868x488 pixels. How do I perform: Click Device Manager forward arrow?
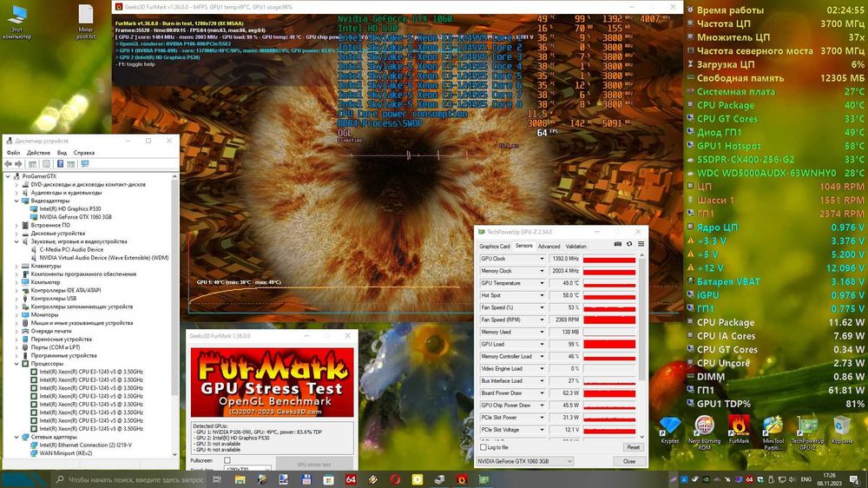tap(19, 164)
